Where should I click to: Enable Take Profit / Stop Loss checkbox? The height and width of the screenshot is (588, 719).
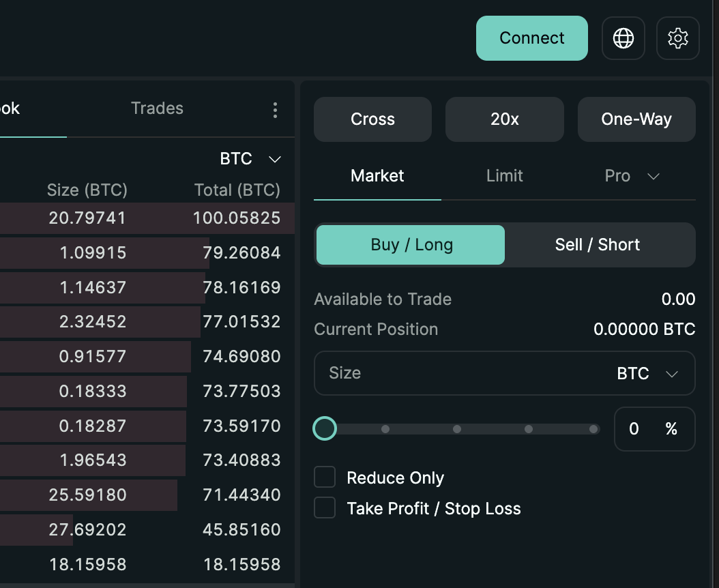click(325, 508)
